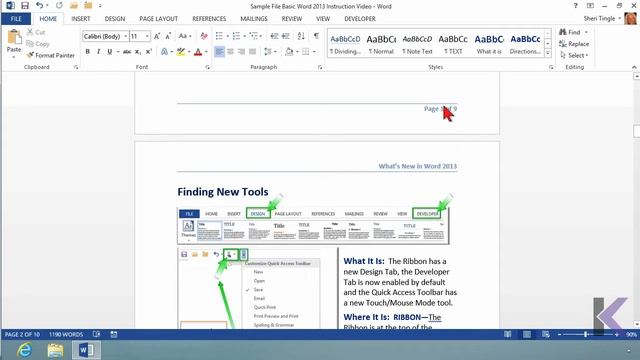This screenshot has height=360, width=640.
Task: Switch to the DEVELOPER tab
Action: point(360,19)
